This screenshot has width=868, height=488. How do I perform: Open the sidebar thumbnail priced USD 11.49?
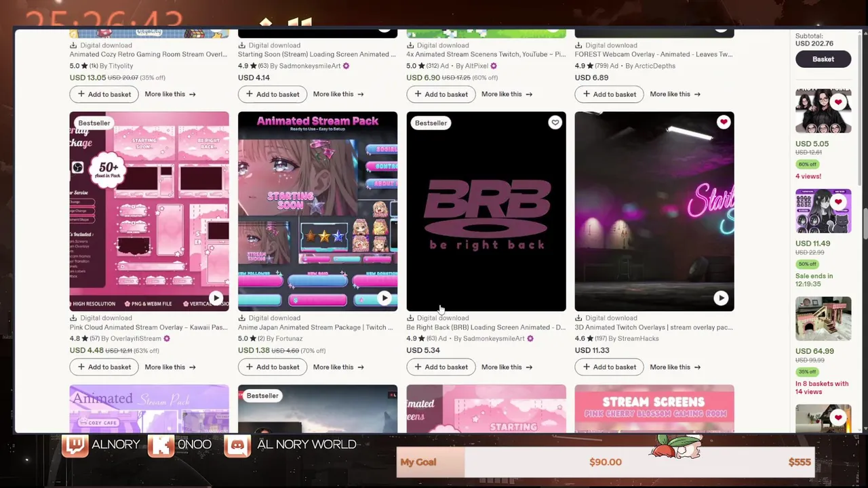[823, 211]
